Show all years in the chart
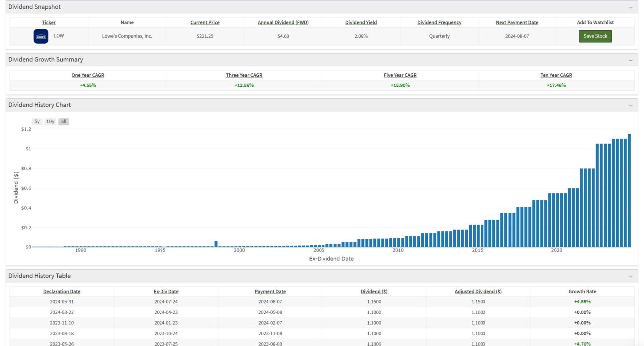The width and height of the screenshot is (644, 346). point(63,121)
